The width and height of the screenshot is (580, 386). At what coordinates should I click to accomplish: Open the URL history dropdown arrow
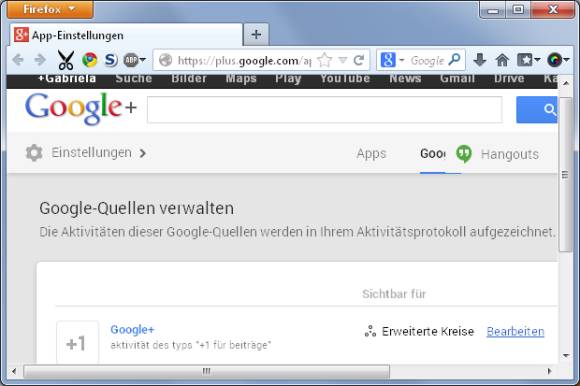343,60
